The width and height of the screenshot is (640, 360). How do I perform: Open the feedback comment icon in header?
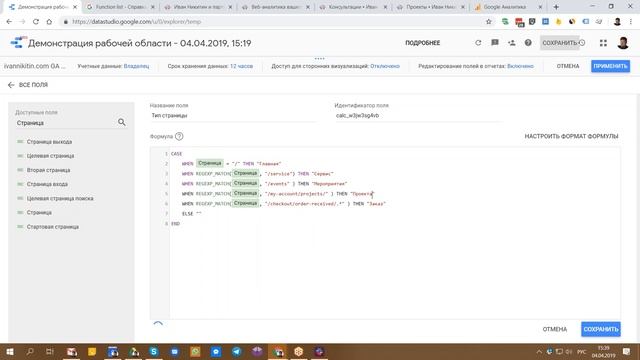[495, 42]
